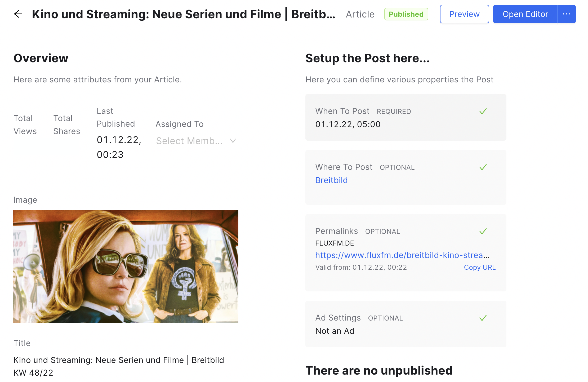Image resolution: width=588 pixels, height=382 pixels.
Task: Open the Breitbild link under Where To Post
Action: (x=331, y=180)
